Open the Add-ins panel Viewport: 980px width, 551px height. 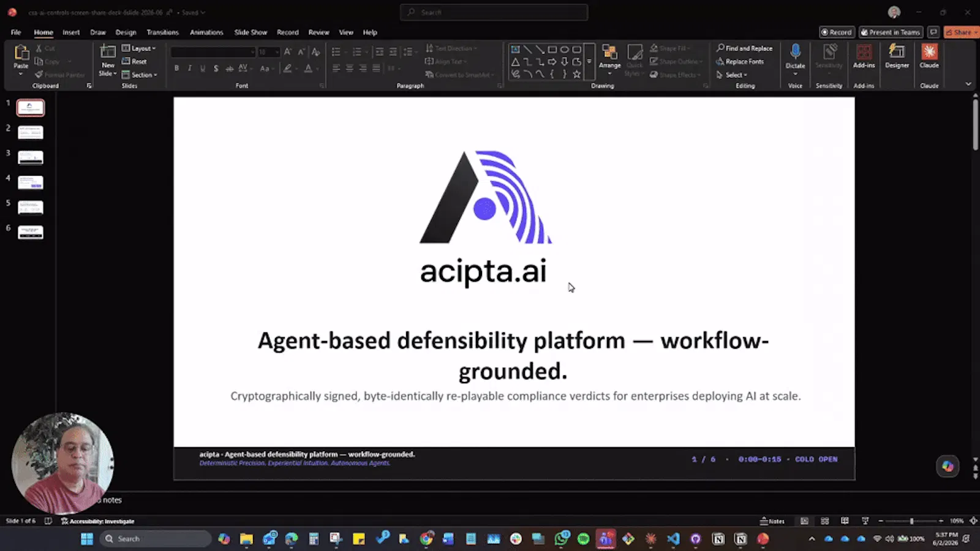(x=864, y=57)
